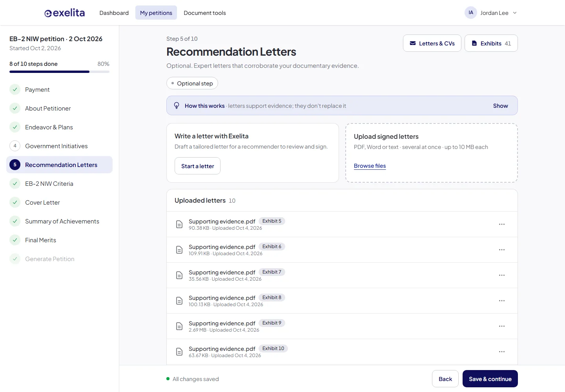The height and width of the screenshot is (392, 565).
Task: Click Save & continue
Action: (490, 379)
